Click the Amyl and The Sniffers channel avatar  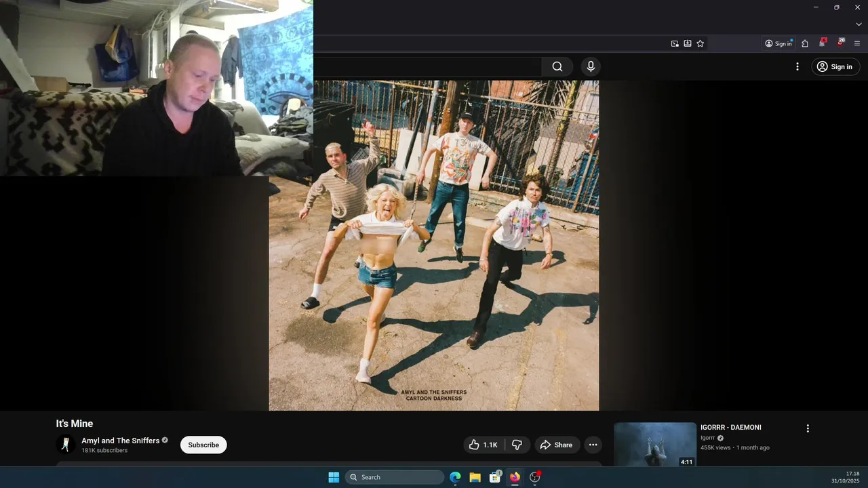(66, 445)
